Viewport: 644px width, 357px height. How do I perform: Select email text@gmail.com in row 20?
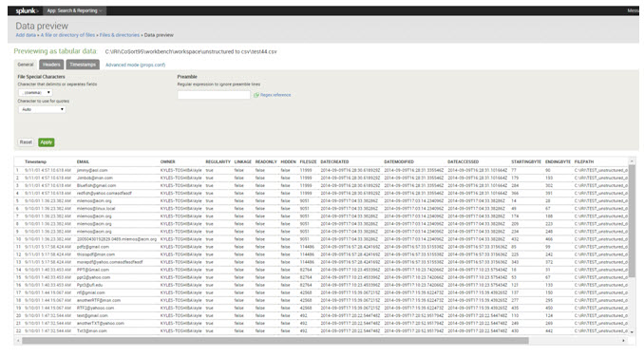pos(92,315)
